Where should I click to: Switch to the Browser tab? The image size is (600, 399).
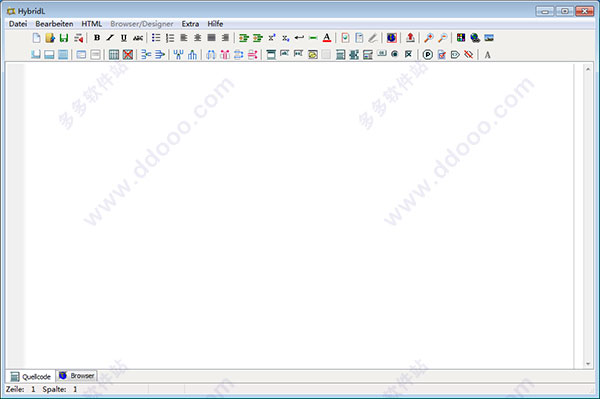[x=77, y=376]
